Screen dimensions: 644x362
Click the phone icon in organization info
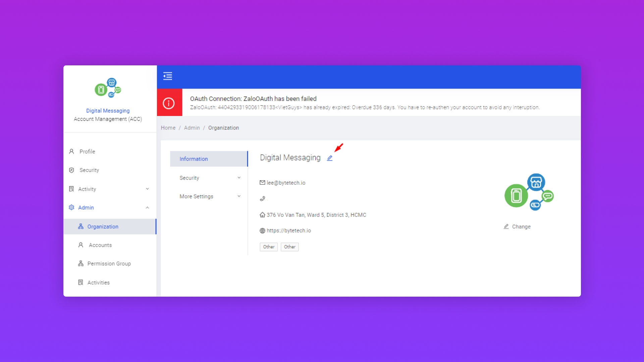tap(262, 199)
